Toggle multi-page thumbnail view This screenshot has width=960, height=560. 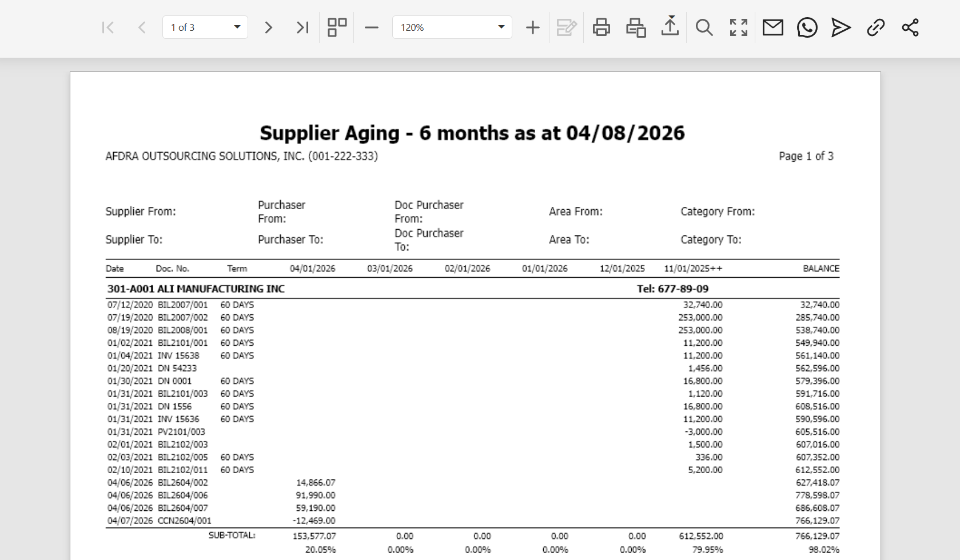[337, 27]
